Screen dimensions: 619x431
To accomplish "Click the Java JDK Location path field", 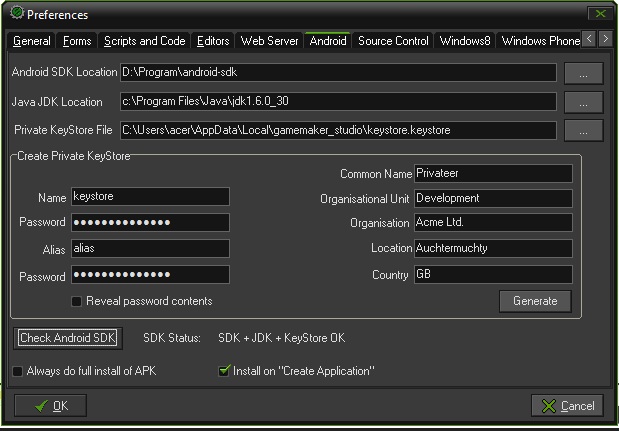I will pyautogui.click(x=338, y=101).
